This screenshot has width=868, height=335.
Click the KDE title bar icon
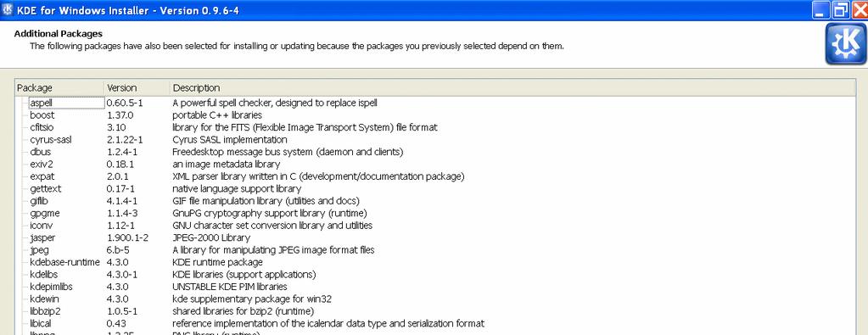8,10
